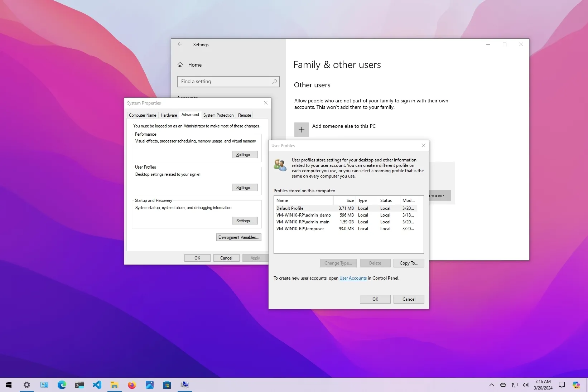Launch Firefox from the taskbar
Screen dimensions: 588x392
tap(132, 385)
